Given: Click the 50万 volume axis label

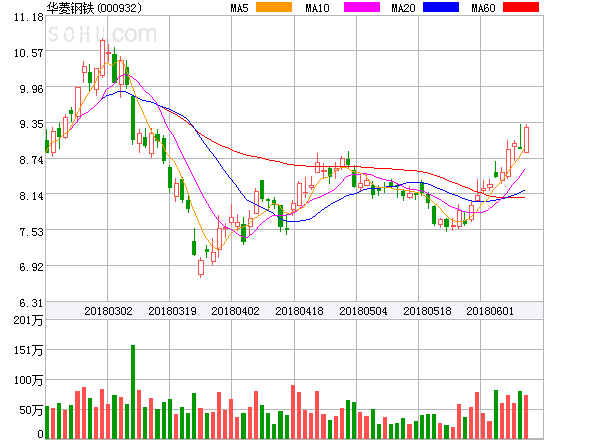Looking at the screenshot, I should point(31,410).
